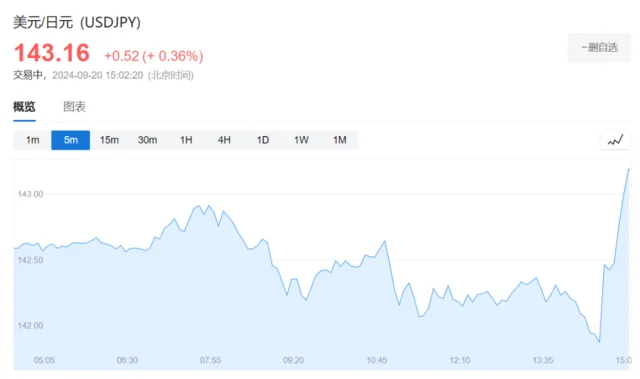Screen dimensions: 640x379
Task: Choose the 1W timeframe
Action: point(301,140)
